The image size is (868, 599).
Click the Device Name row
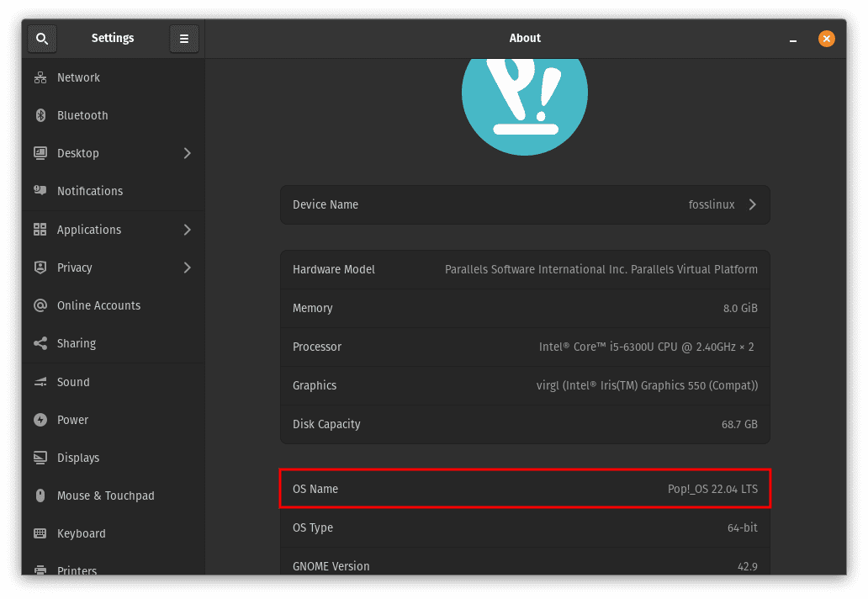pyautogui.click(x=525, y=204)
